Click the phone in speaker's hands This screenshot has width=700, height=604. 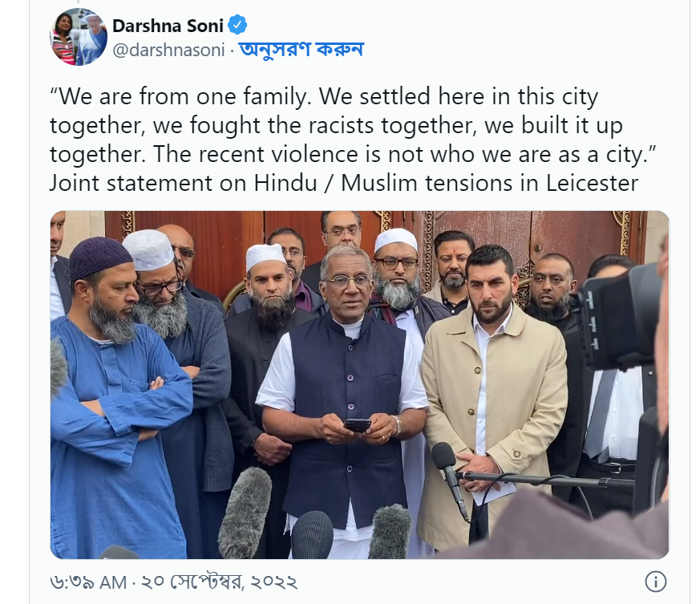358,424
